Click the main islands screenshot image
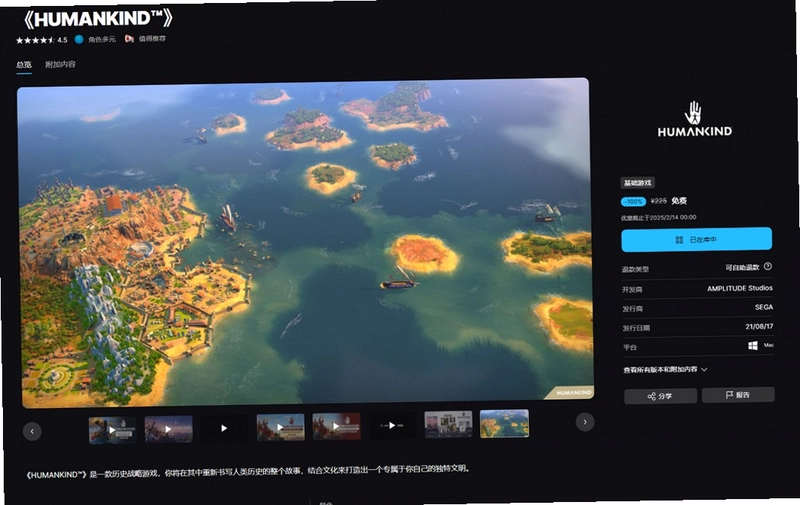The image size is (800, 505). (306, 243)
